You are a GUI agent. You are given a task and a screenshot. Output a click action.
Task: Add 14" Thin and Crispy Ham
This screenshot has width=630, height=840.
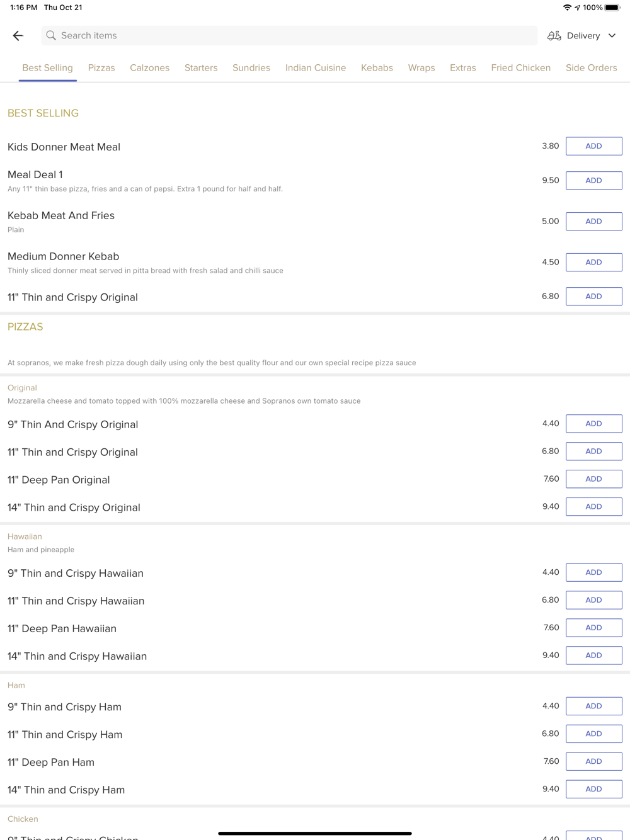593,789
